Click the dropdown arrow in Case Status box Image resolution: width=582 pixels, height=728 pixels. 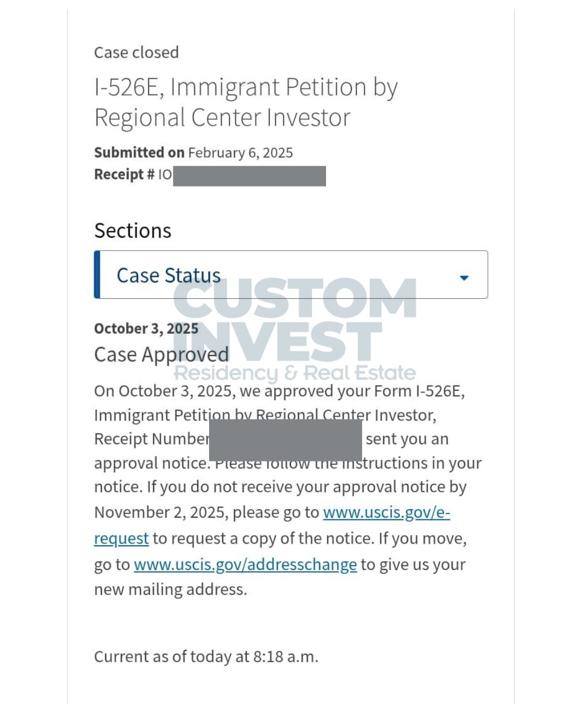coord(464,278)
